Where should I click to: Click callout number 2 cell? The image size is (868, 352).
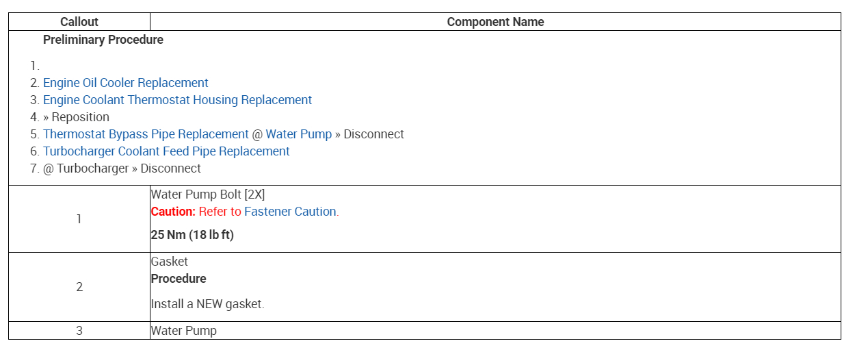pos(79,287)
